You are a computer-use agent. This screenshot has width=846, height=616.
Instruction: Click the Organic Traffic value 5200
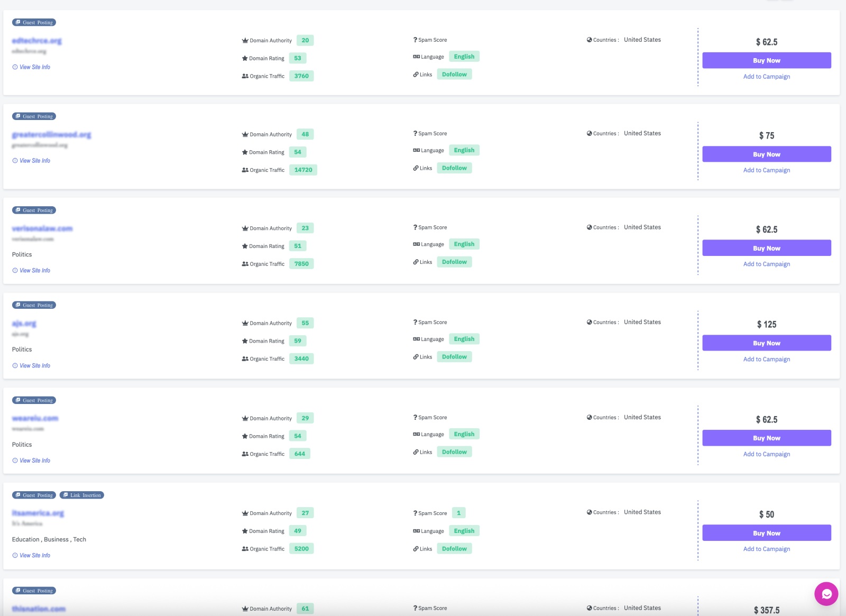click(301, 549)
